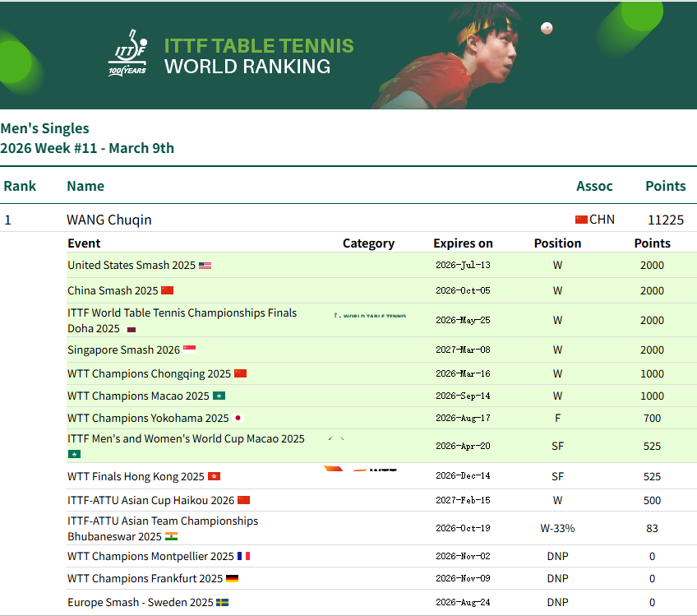Click the category logo in the World Cup Macao row
697x616 pixels.
click(x=336, y=438)
